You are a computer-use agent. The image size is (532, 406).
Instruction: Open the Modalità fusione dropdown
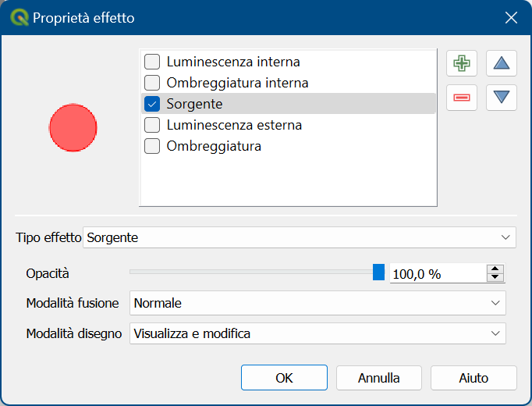pyautogui.click(x=317, y=303)
